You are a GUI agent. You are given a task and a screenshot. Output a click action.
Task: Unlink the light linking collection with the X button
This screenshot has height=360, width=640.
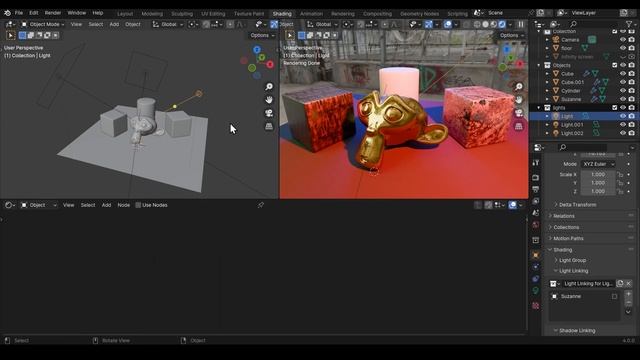[x=629, y=284]
